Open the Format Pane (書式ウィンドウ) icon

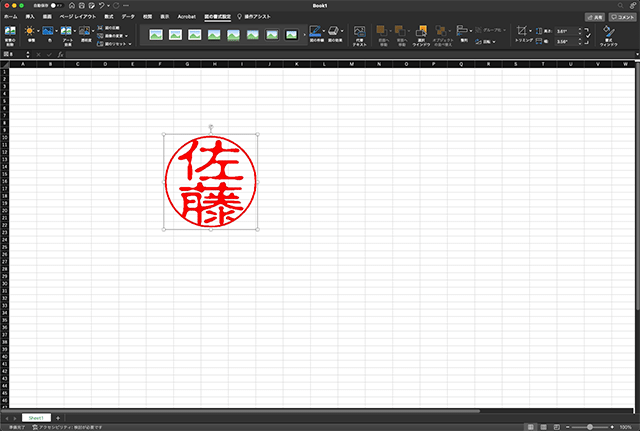click(608, 33)
